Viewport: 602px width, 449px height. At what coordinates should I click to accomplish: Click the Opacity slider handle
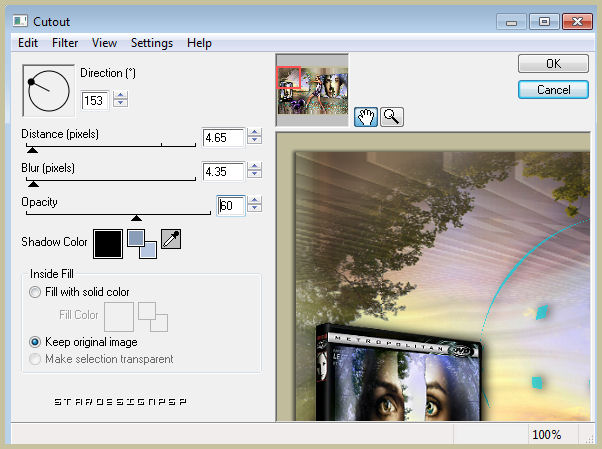[x=136, y=218]
